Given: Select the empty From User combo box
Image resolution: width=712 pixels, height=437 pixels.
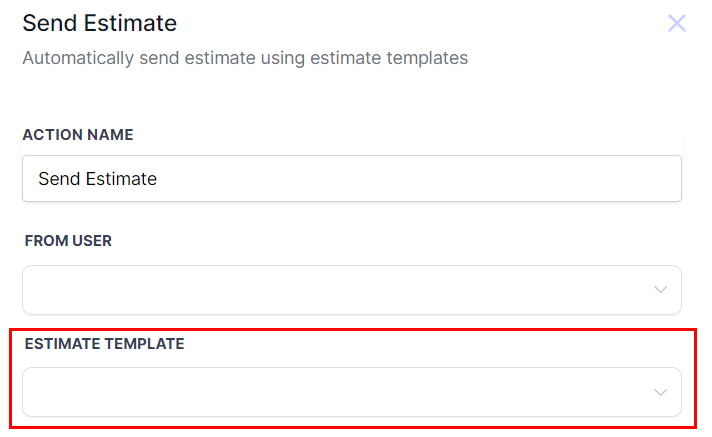Looking at the screenshot, I should pyautogui.click(x=340, y=290).
